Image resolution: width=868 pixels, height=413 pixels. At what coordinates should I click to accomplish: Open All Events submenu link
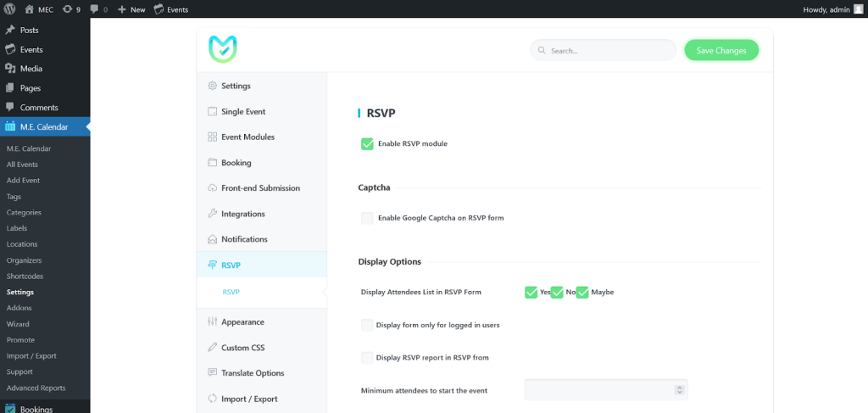click(22, 165)
